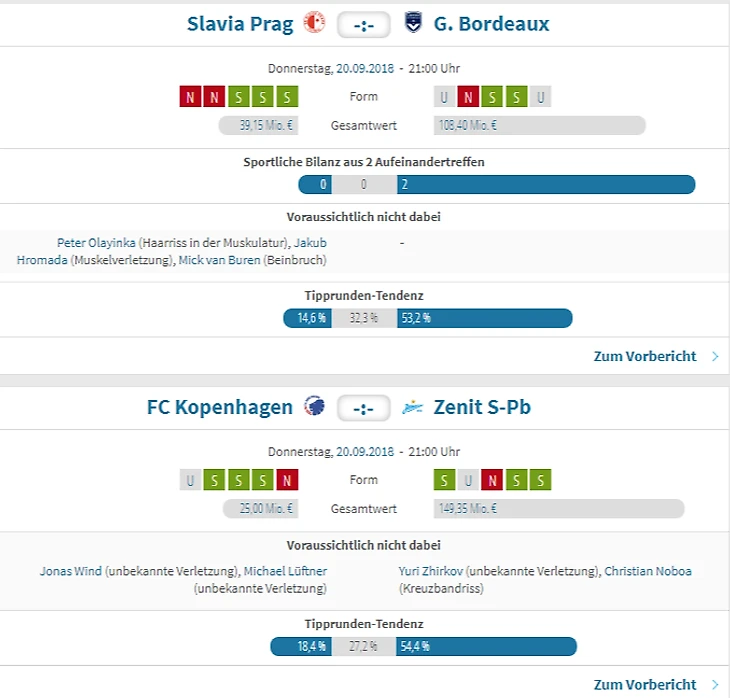Click the Slavia Prag club crest

click(314, 24)
